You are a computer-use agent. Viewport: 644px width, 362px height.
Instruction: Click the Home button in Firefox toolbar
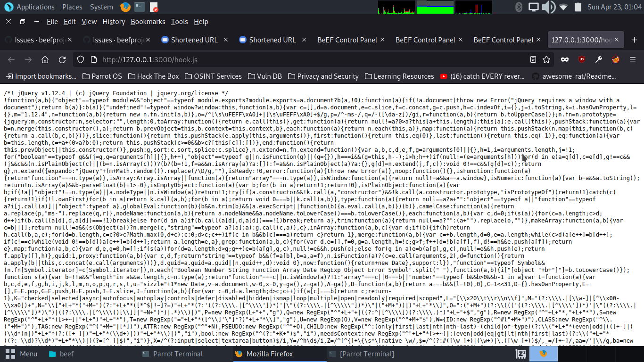coord(45,59)
